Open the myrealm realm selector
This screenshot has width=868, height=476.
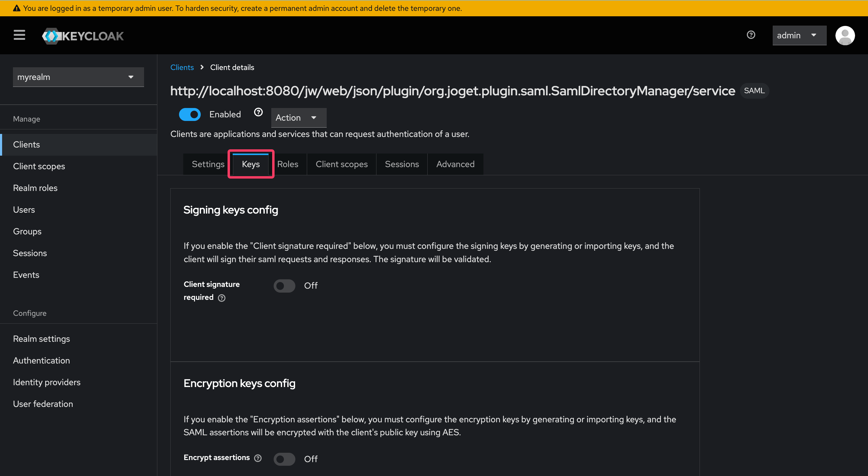tap(78, 77)
